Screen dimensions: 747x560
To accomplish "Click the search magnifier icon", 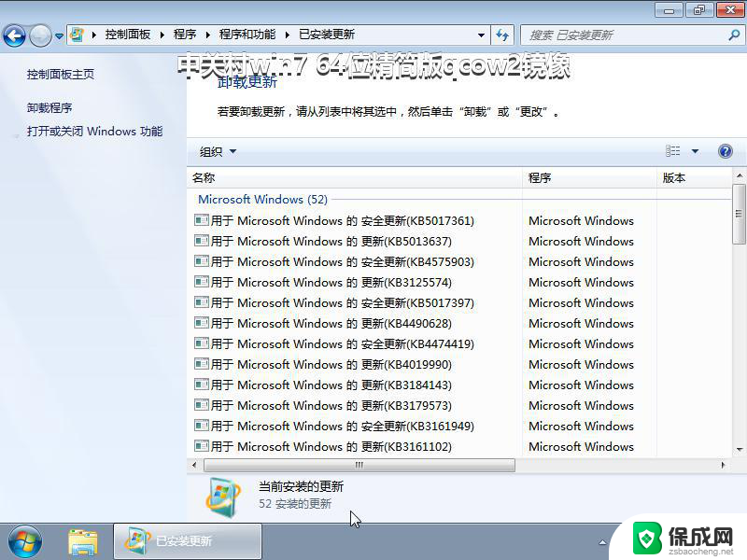I will [734, 35].
